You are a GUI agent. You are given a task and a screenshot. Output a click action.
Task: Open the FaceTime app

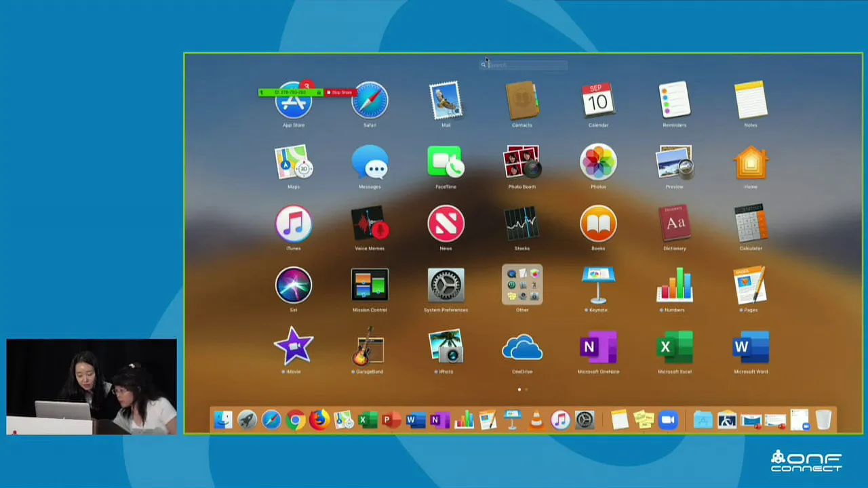click(446, 163)
